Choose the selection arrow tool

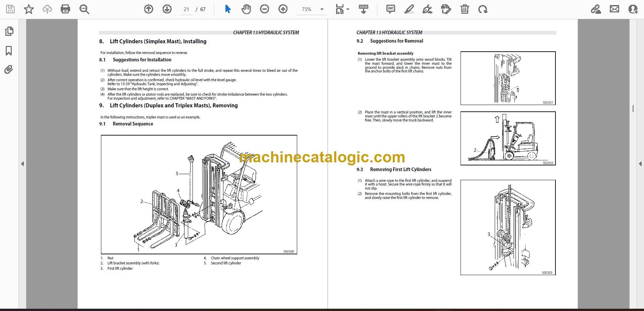click(x=228, y=9)
